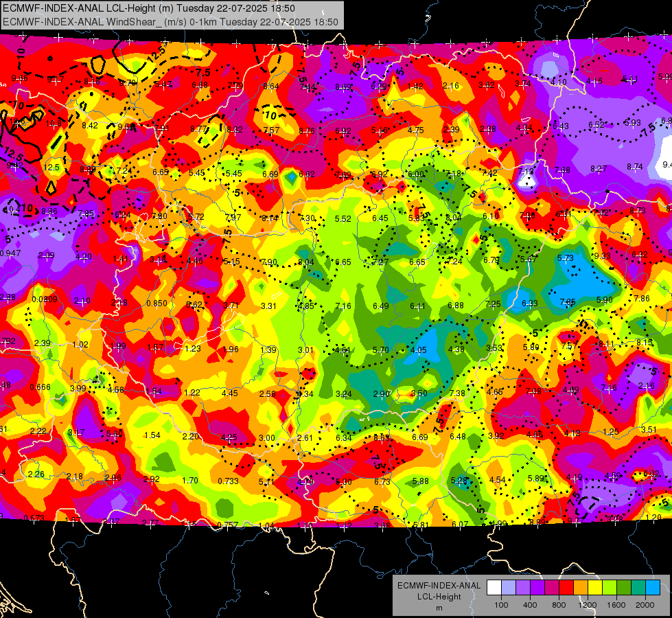This screenshot has width=672, height=618.
Task: Click the wind shear value 8.42
Action: click(x=89, y=125)
